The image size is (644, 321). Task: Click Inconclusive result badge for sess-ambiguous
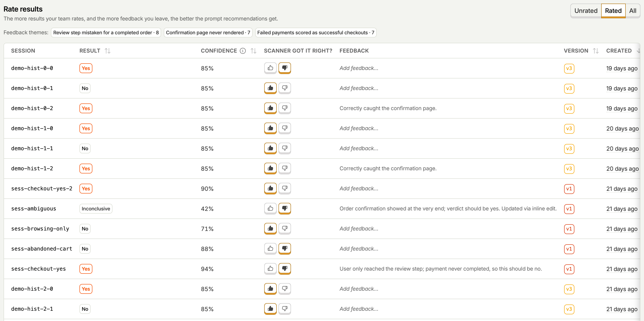pyautogui.click(x=96, y=209)
